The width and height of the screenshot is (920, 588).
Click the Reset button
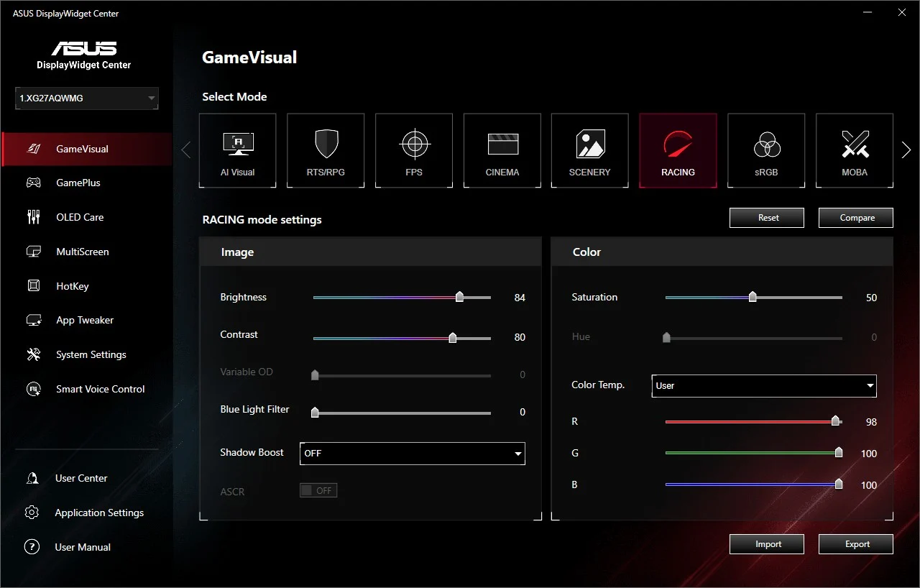(767, 218)
